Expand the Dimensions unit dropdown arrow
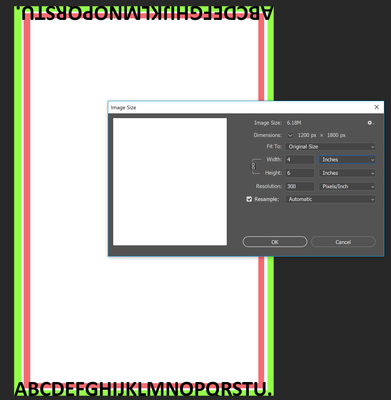The image size is (391, 400). point(290,135)
